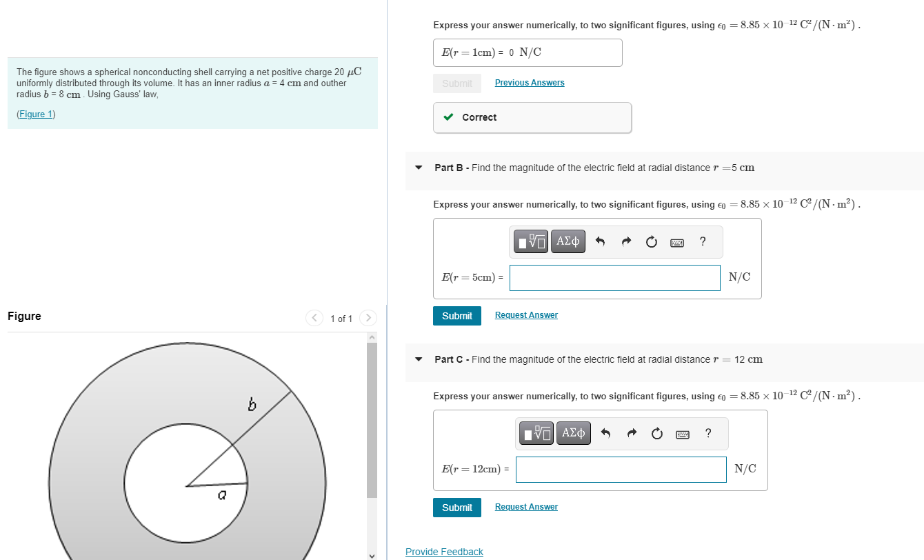Open the Provide Feedback link
Image resolution: width=924 pixels, height=560 pixels.
click(x=444, y=552)
